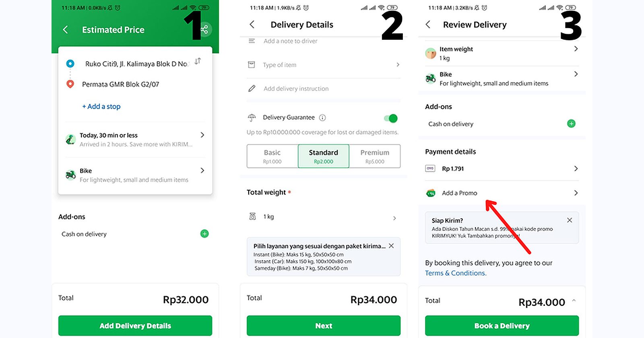This screenshot has height=338, width=644.
Task: Swap pickup and drop-off with arrows icon
Action: [x=198, y=61]
